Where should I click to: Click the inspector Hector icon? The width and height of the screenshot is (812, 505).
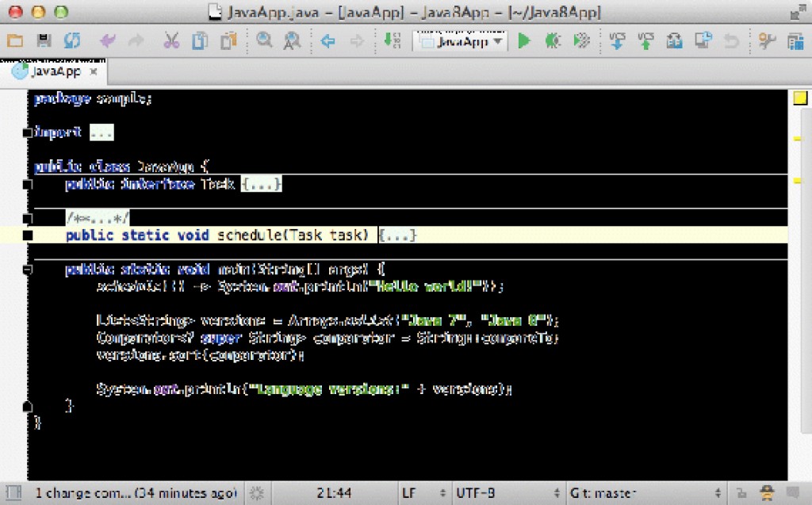tap(767, 492)
